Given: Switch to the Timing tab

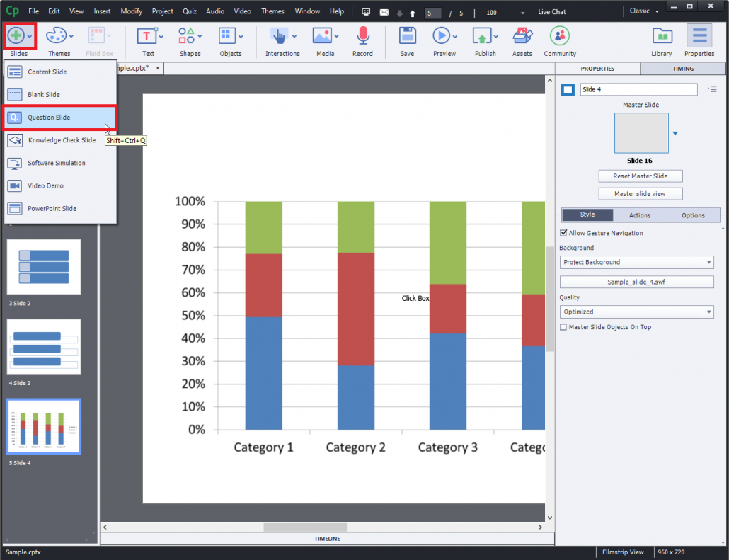Looking at the screenshot, I should (x=683, y=68).
